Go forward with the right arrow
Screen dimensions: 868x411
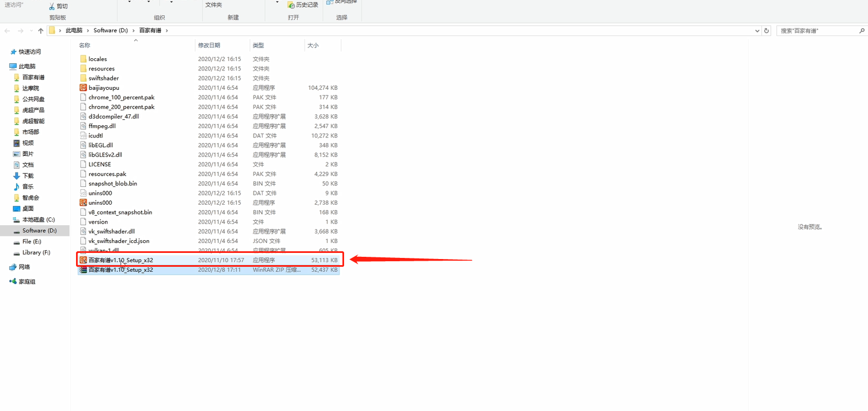click(x=21, y=31)
